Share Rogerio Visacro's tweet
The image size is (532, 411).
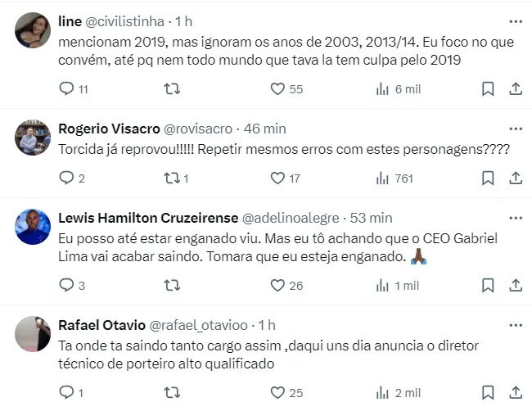point(516,178)
